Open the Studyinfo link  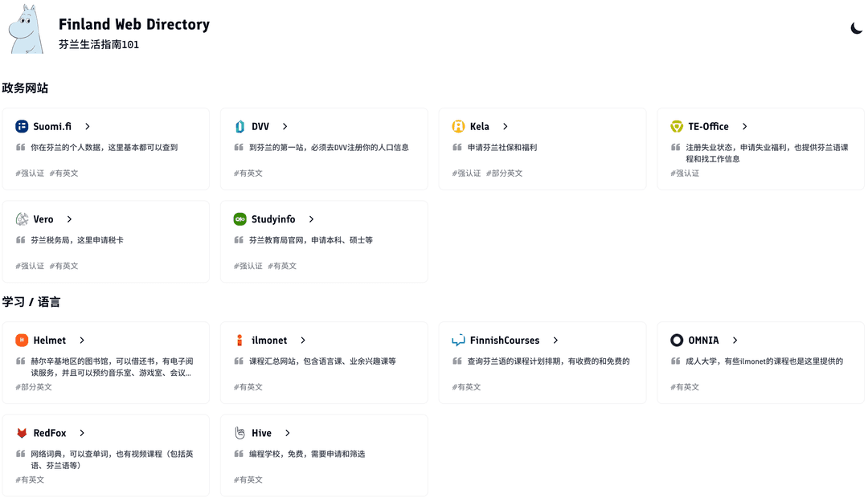pos(273,219)
